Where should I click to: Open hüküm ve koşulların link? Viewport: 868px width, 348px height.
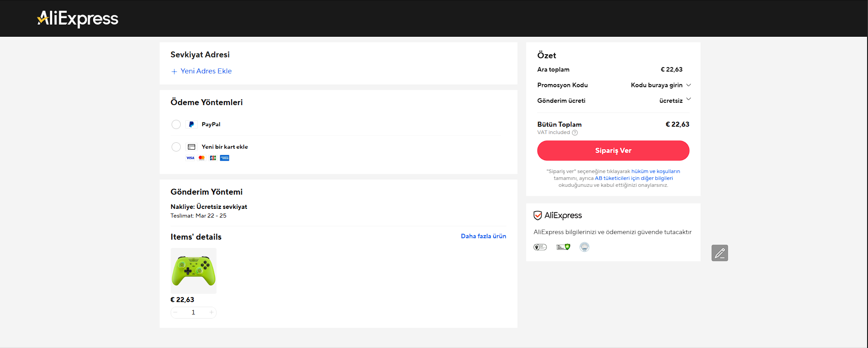tap(656, 171)
